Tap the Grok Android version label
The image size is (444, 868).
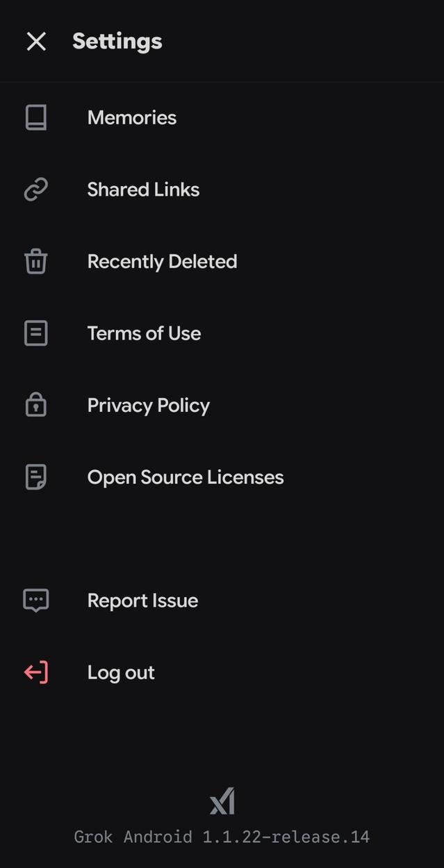pyautogui.click(x=222, y=837)
